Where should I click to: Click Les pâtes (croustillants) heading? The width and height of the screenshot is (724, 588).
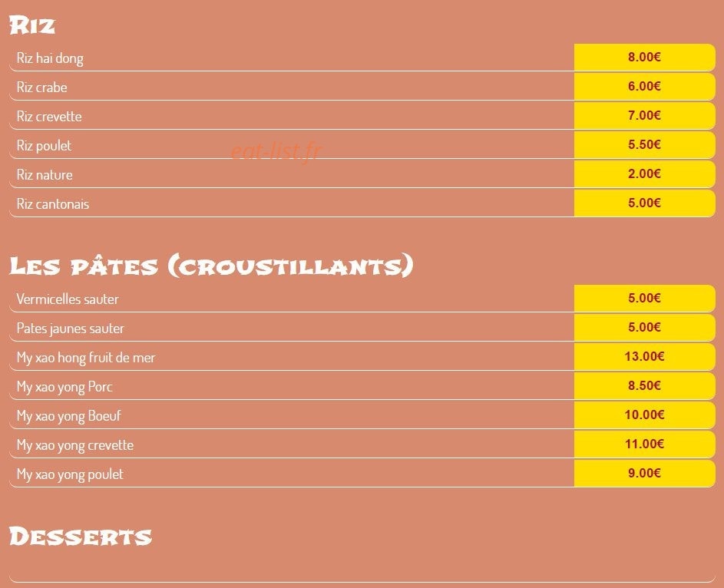pyautogui.click(x=211, y=266)
